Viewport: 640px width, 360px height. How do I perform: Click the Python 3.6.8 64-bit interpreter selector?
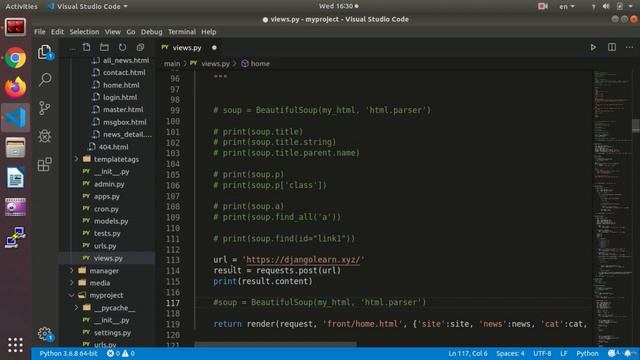pyautogui.click(x=68, y=353)
